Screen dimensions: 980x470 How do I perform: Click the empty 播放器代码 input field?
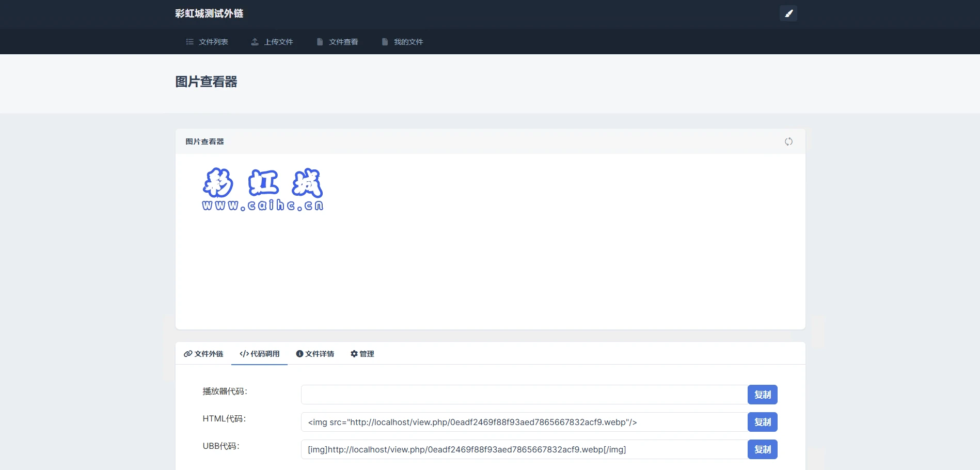525,395
